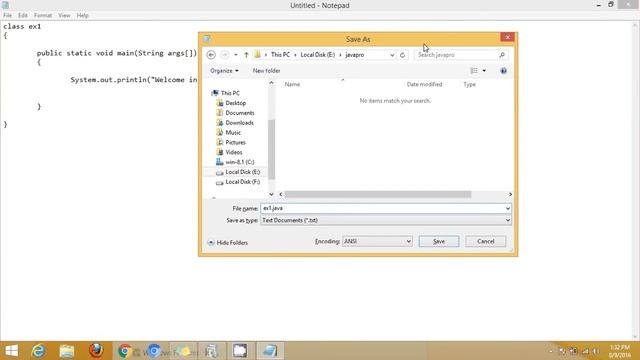Click the volume icon in the system tray
This screenshot has height=360, width=640.
pos(596,351)
